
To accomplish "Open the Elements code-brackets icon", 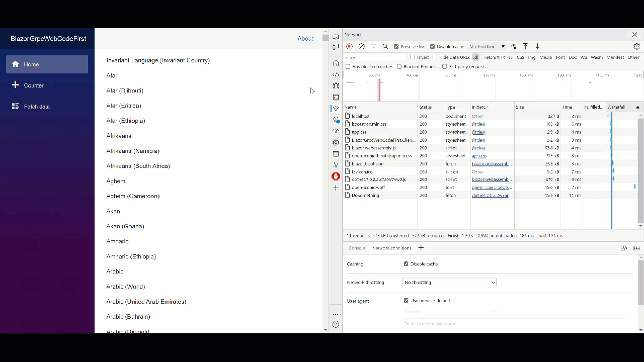I will [x=336, y=74].
